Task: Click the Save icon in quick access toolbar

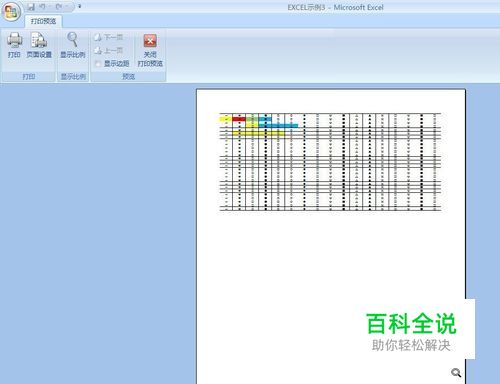Action: click(x=31, y=7)
